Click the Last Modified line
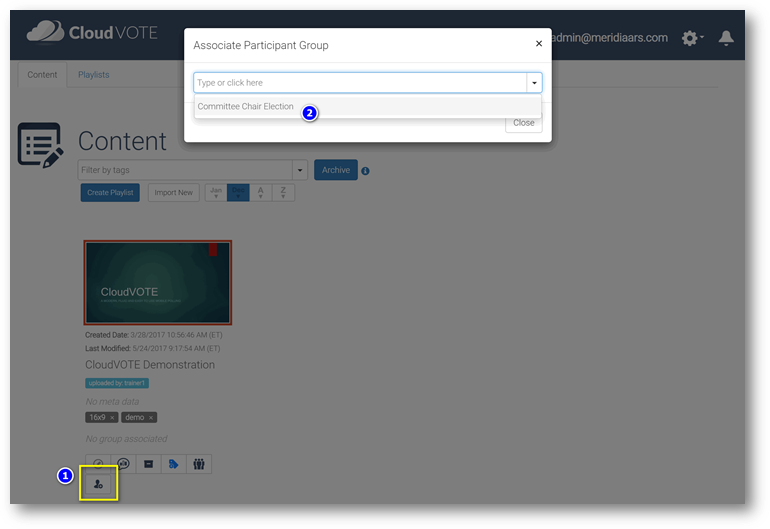770x529 pixels. [x=153, y=348]
